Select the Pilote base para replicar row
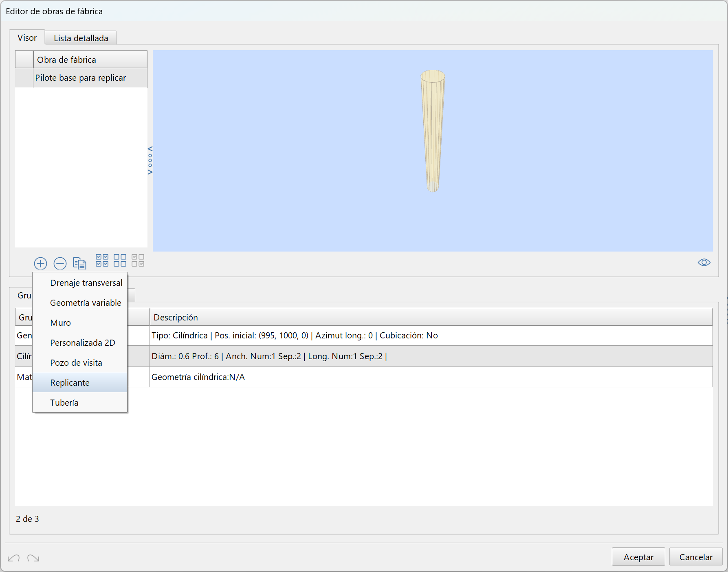The width and height of the screenshot is (728, 572). click(x=81, y=78)
